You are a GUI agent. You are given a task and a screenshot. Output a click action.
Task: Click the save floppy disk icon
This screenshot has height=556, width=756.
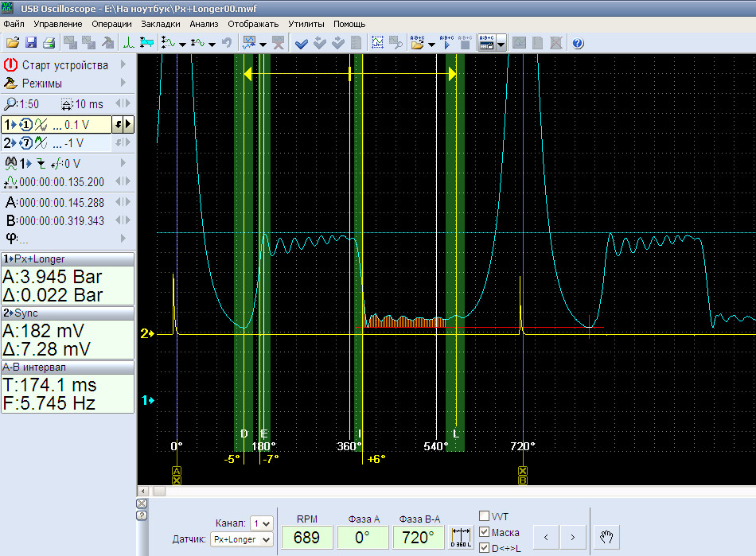(30, 43)
